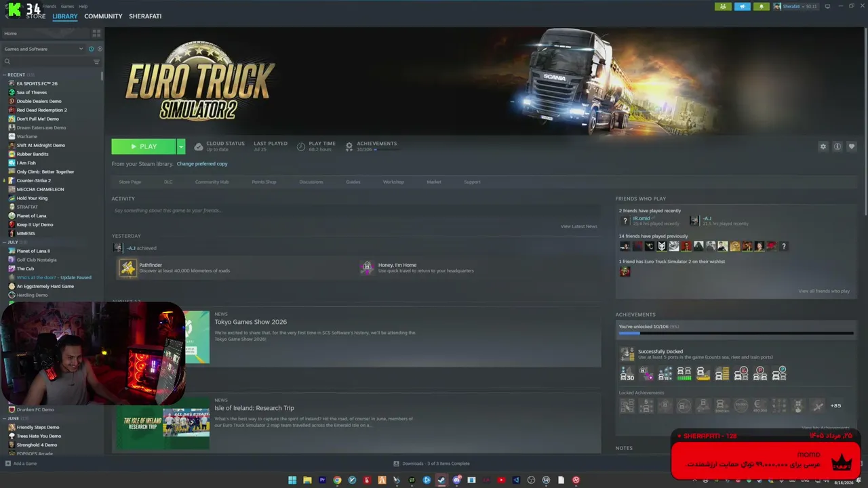868x488 pixels.
Task: Switch to the COMMUNITY tab
Action: (x=103, y=16)
